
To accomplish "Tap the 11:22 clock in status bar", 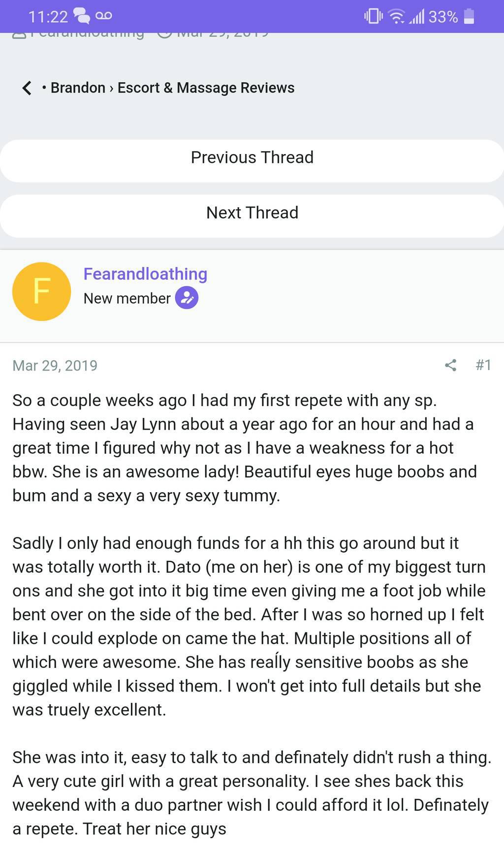I will (x=48, y=17).
